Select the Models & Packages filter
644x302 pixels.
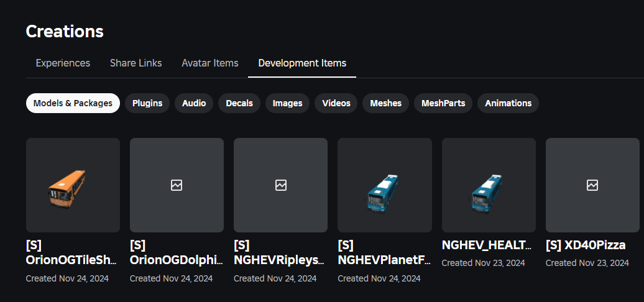tap(73, 103)
